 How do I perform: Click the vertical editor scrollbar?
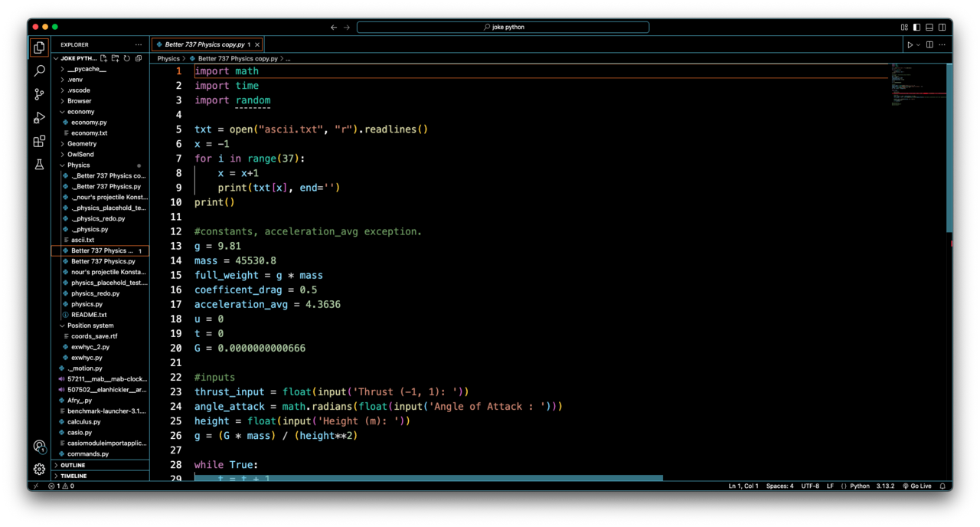click(949, 147)
